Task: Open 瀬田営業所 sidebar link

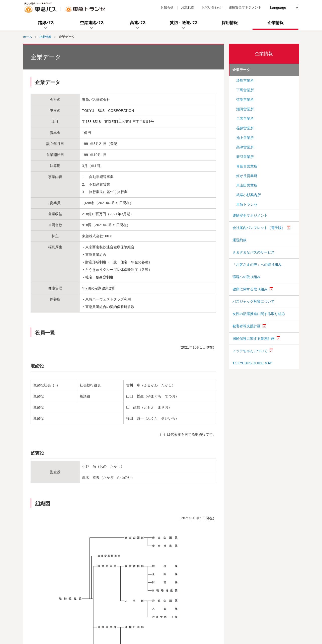Action: pyautogui.click(x=245, y=109)
